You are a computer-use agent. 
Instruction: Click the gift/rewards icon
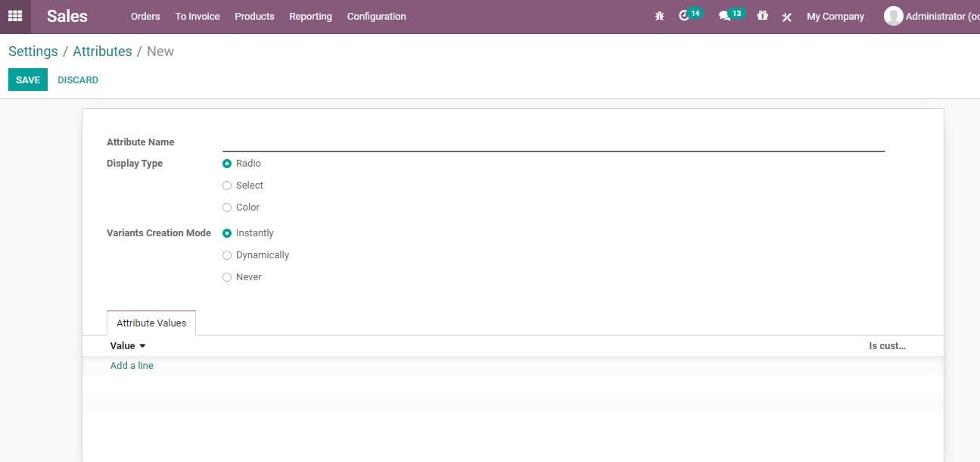[762, 15]
